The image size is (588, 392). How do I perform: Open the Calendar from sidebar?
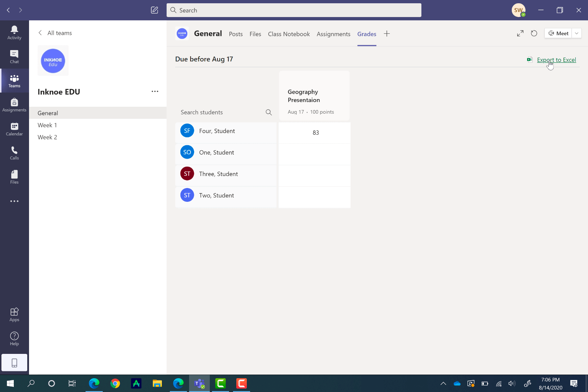[x=14, y=129]
